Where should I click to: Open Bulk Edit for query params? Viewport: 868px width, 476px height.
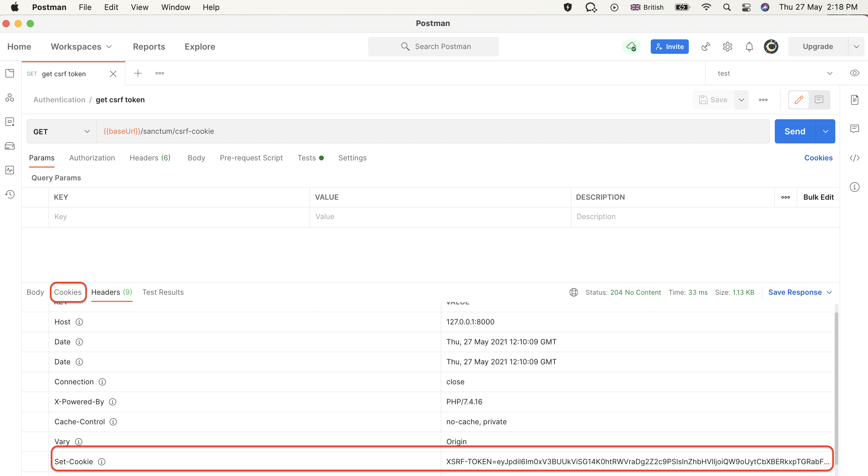pos(818,197)
